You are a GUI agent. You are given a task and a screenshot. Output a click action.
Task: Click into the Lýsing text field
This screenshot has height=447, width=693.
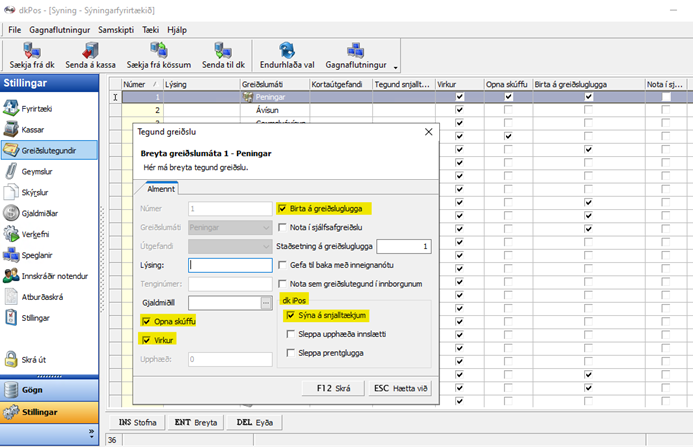[230, 265]
